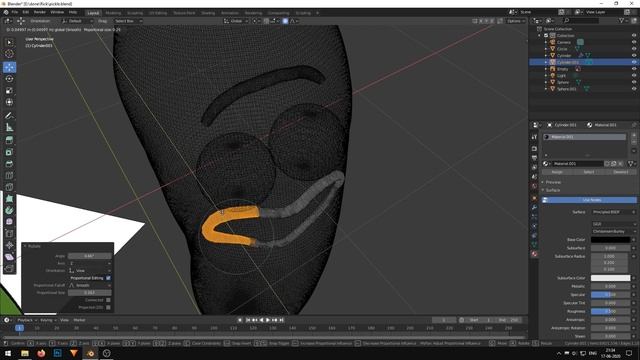Select the Rip Region tool
The height and width of the screenshot is (360, 640).
tap(9, 268)
